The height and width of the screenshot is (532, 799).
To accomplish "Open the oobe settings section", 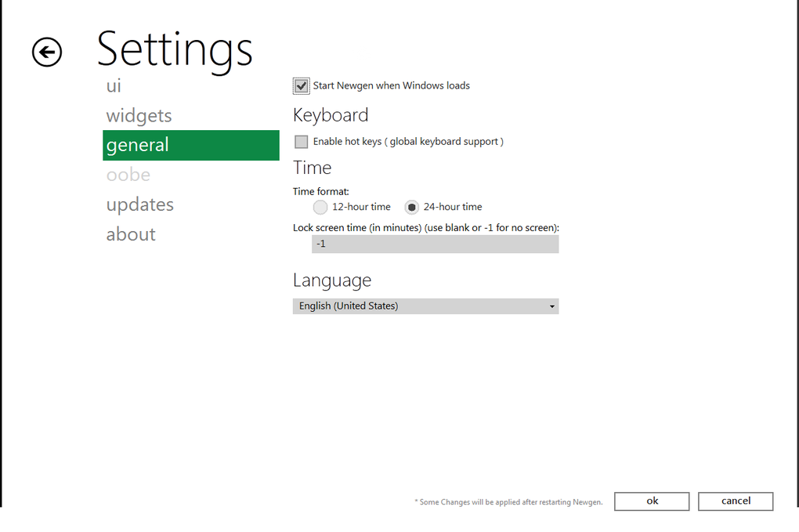I will click(x=128, y=175).
